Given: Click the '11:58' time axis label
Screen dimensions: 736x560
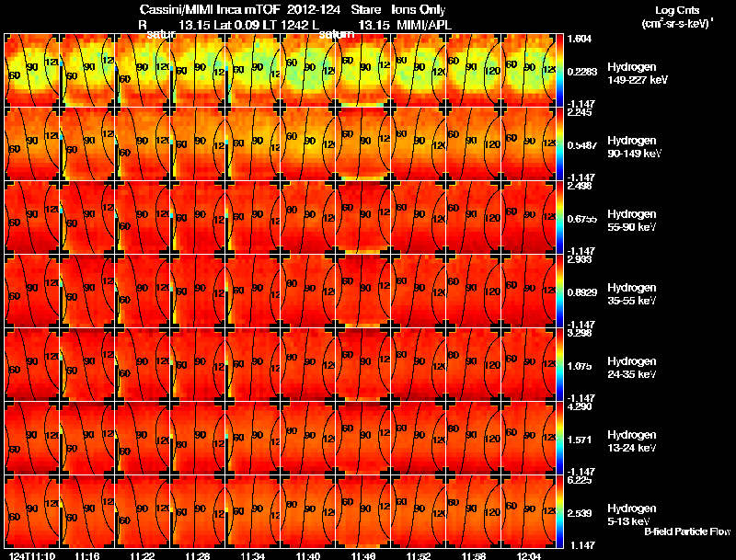Looking at the screenshot, I should (x=474, y=556).
